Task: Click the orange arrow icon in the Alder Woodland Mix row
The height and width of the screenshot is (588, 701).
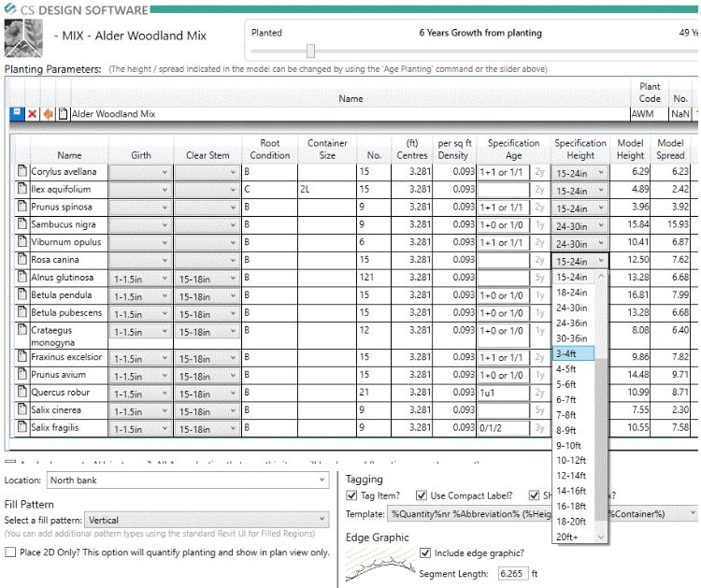Action: (x=48, y=114)
